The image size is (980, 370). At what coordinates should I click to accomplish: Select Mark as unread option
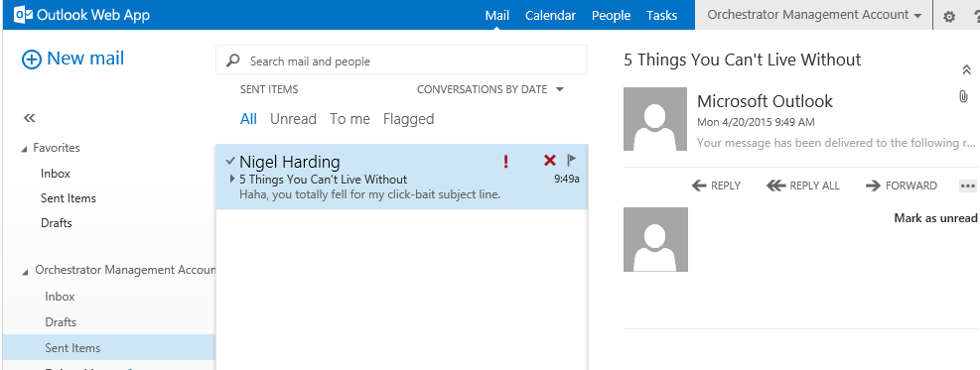(935, 218)
